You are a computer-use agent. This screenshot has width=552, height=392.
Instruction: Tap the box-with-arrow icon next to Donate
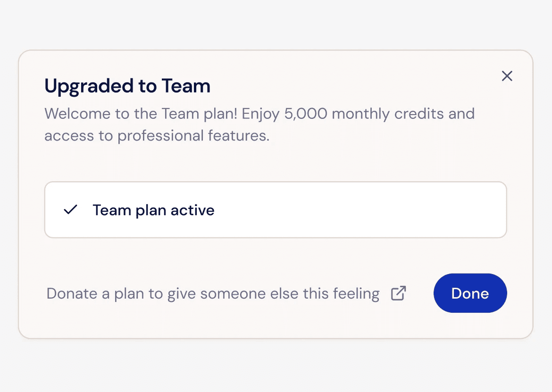coord(399,293)
